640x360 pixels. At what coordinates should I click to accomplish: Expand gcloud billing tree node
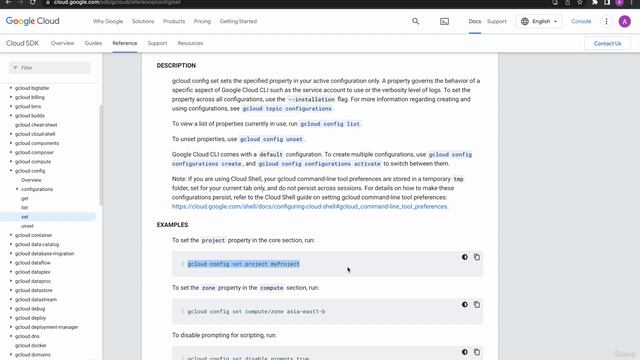pos(11,97)
